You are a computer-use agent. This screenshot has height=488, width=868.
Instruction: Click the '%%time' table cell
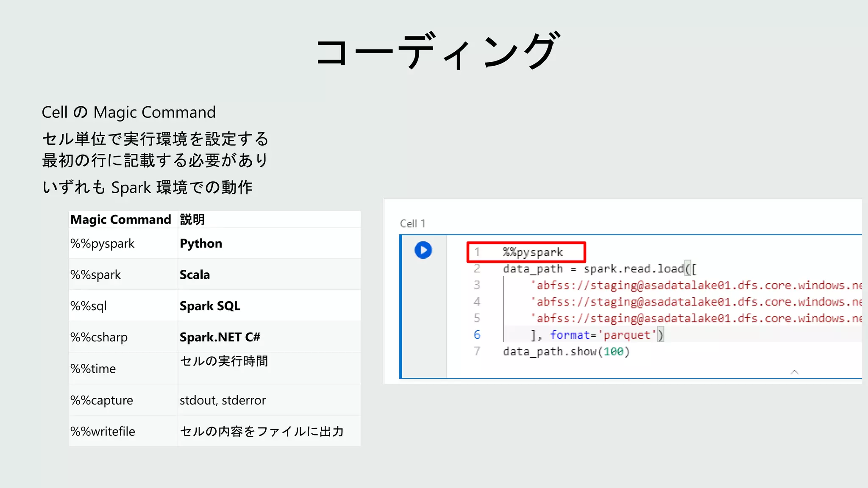pos(123,369)
